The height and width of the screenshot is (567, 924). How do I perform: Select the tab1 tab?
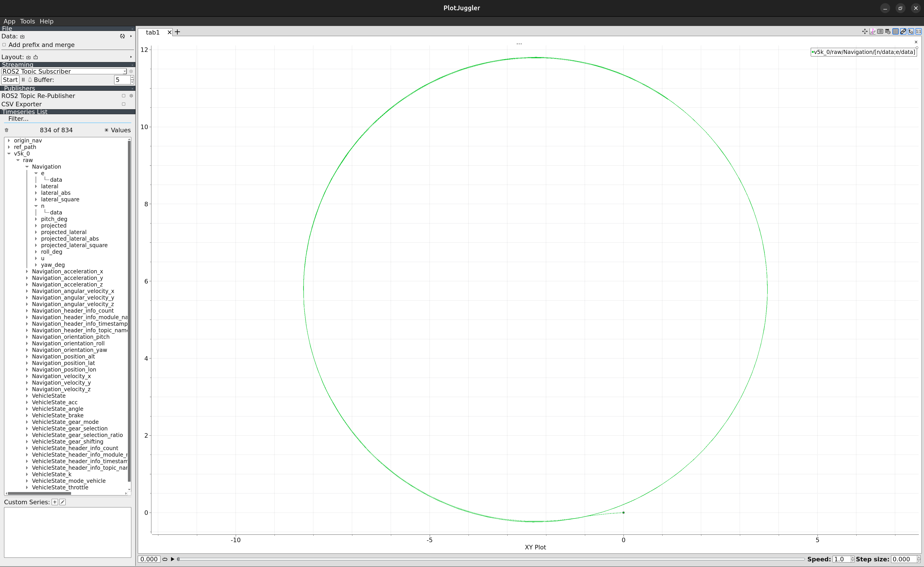point(153,32)
